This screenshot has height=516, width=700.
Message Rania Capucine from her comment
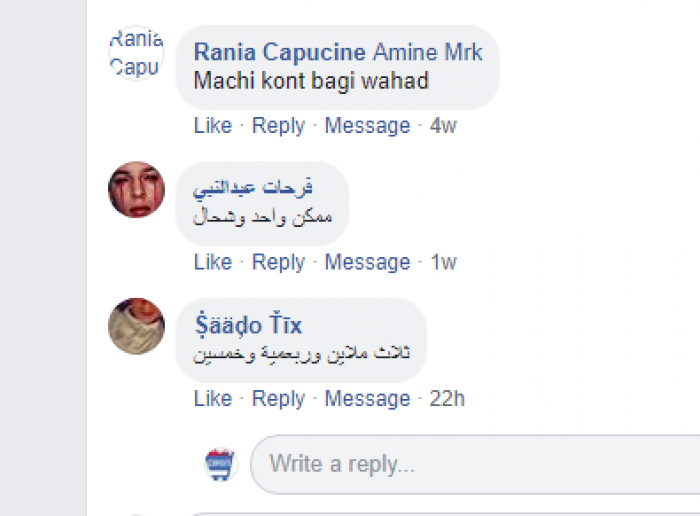pyautogui.click(x=367, y=125)
